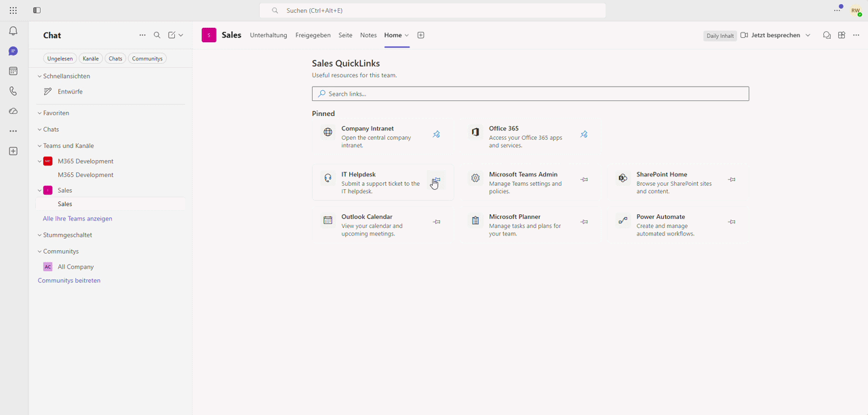Image resolution: width=868 pixels, height=415 pixels.
Task: Switch to the Seite tab
Action: point(345,35)
